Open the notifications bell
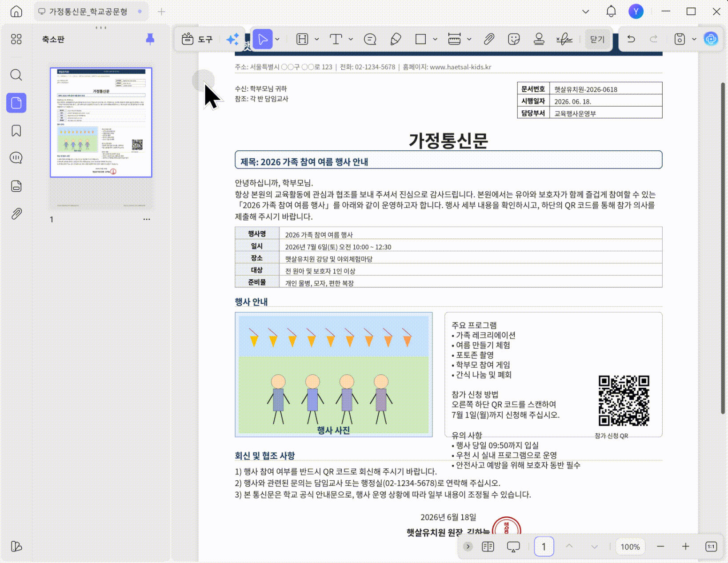 612,12
